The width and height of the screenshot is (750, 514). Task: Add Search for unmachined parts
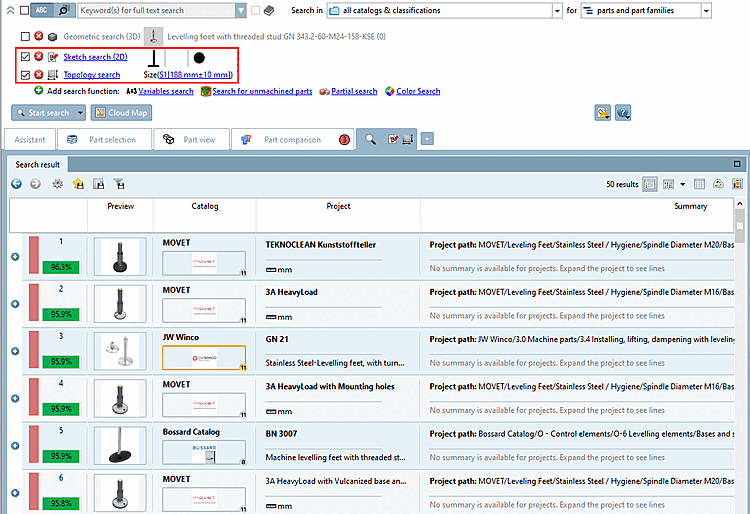pos(262,91)
